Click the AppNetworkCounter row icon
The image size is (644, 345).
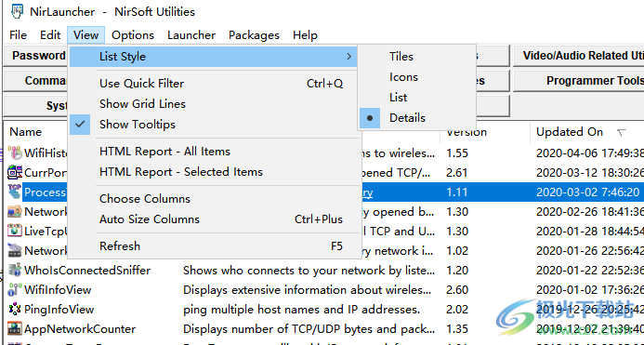pyautogui.click(x=15, y=329)
